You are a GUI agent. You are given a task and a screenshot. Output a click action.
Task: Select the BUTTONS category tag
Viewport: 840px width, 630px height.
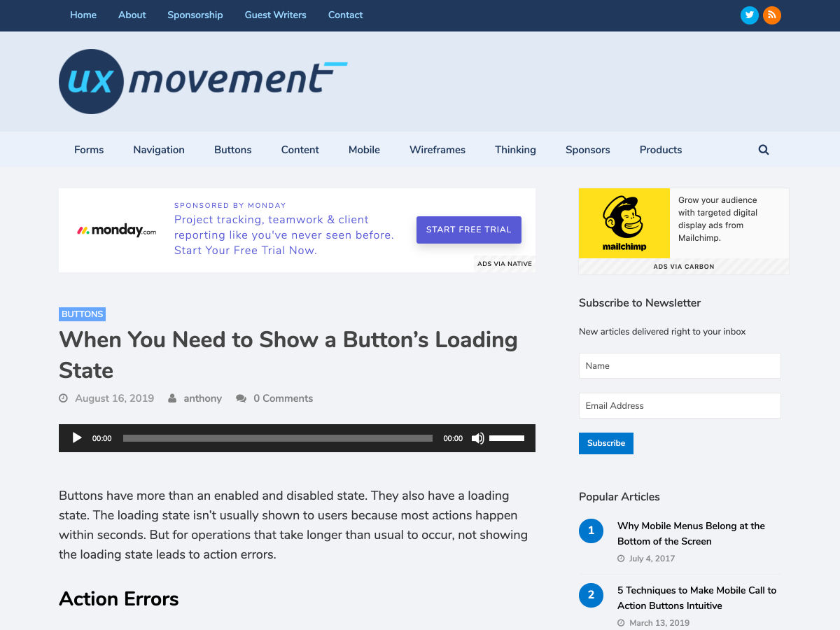(x=82, y=314)
